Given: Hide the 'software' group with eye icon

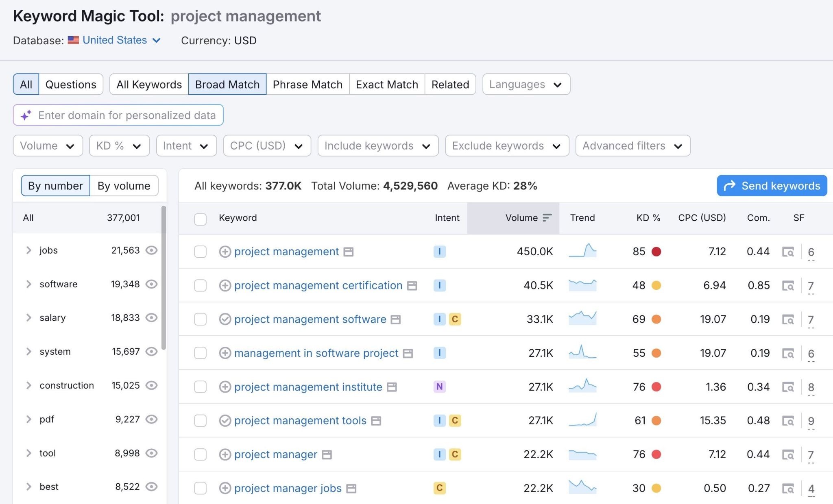Looking at the screenshot, I should (x=151, y=284).
